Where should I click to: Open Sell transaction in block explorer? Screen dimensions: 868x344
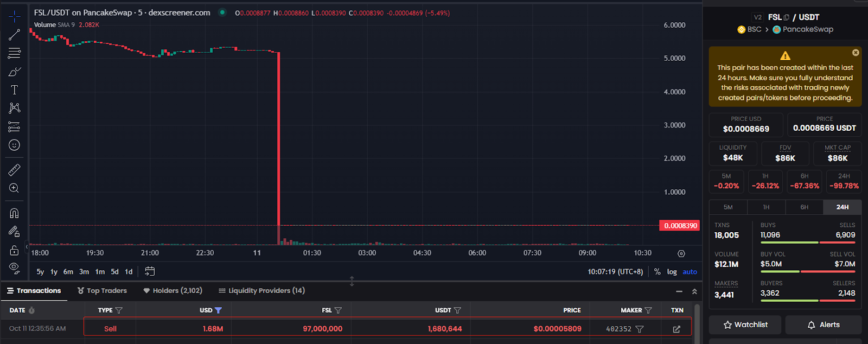pos(676,329)
